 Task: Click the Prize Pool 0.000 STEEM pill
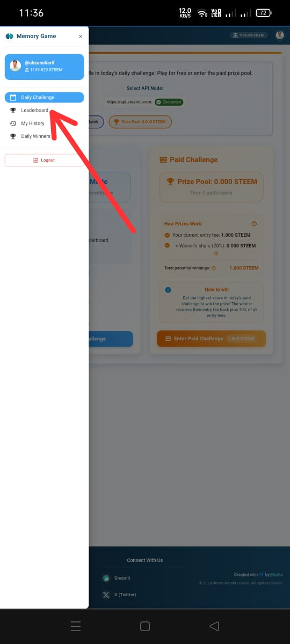click(x=140, y=122)
